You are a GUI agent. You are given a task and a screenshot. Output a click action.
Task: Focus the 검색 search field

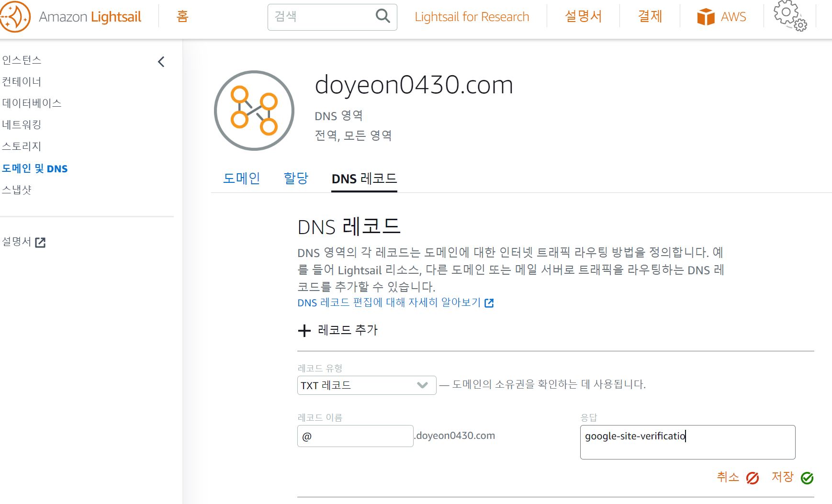click(332, 17)
